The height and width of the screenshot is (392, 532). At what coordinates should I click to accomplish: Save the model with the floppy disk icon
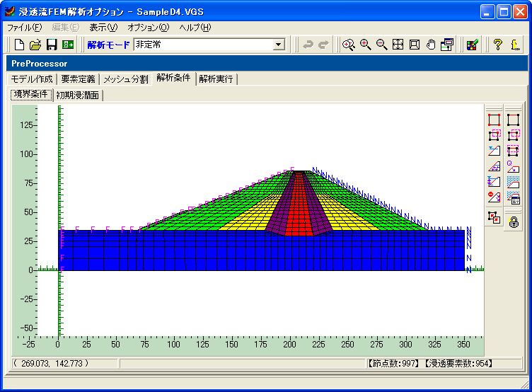coord(52,45)
